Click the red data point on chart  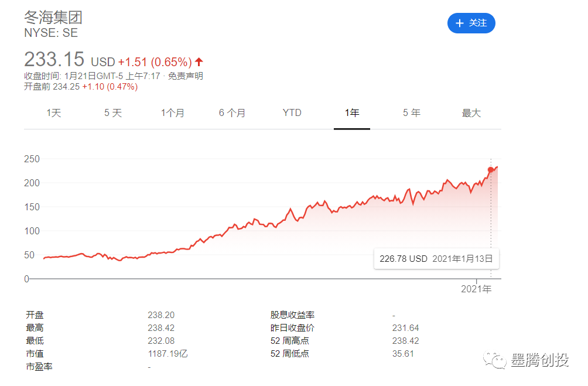point(491,170)
